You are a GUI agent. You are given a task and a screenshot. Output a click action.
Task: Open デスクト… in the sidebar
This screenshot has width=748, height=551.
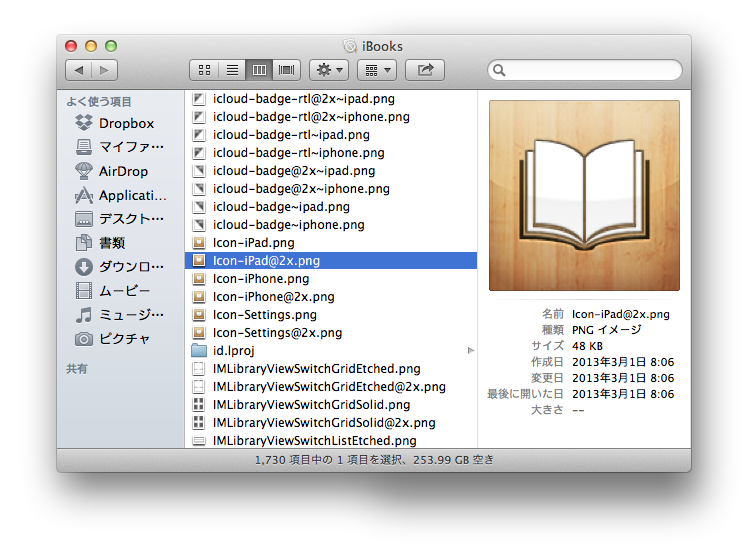pos(119,219)
